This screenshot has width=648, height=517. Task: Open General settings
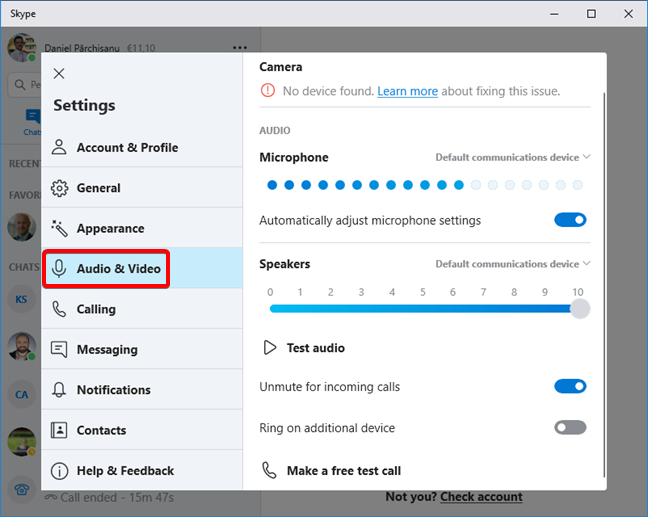142,188
